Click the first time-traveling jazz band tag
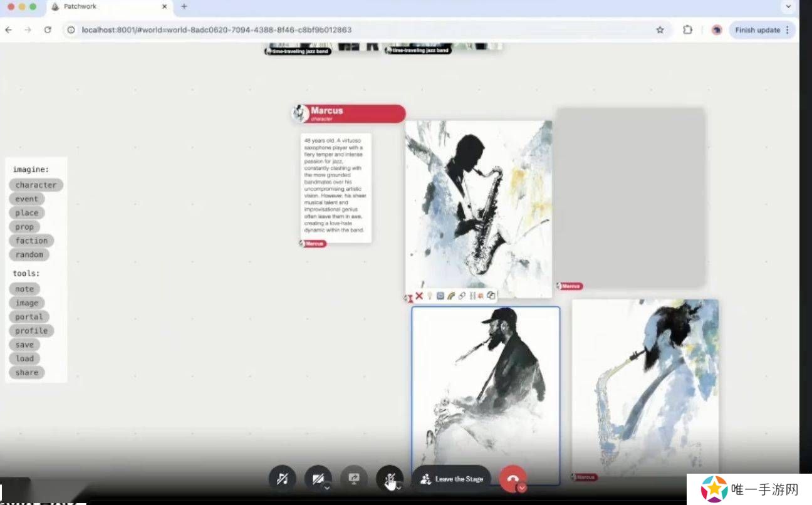812x505 pixels. click(298, 51)
